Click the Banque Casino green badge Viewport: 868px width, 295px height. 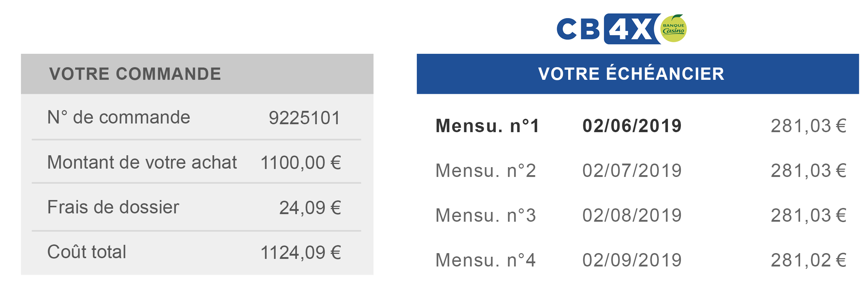click(x=674, y=28)
